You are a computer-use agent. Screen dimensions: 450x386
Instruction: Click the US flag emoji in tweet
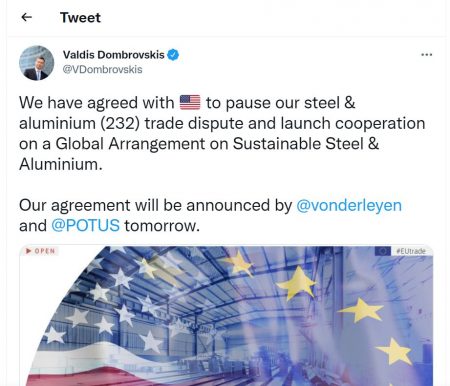pyautogui.click(x=190, y=102)
